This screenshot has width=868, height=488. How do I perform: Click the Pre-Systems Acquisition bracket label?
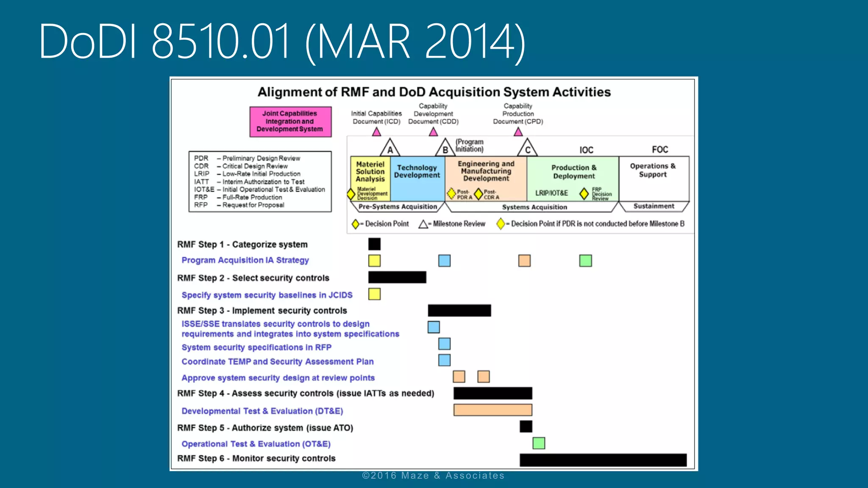pos(398,207)
